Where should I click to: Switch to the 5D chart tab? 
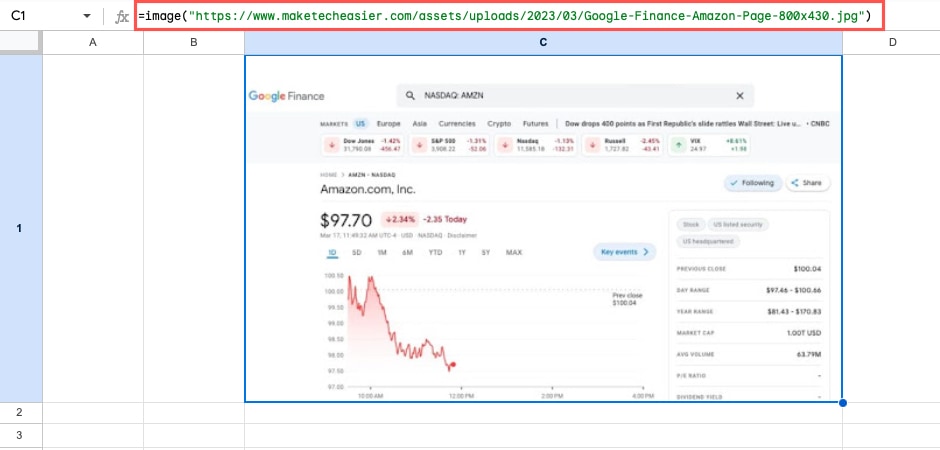click(x=356, y=253)
